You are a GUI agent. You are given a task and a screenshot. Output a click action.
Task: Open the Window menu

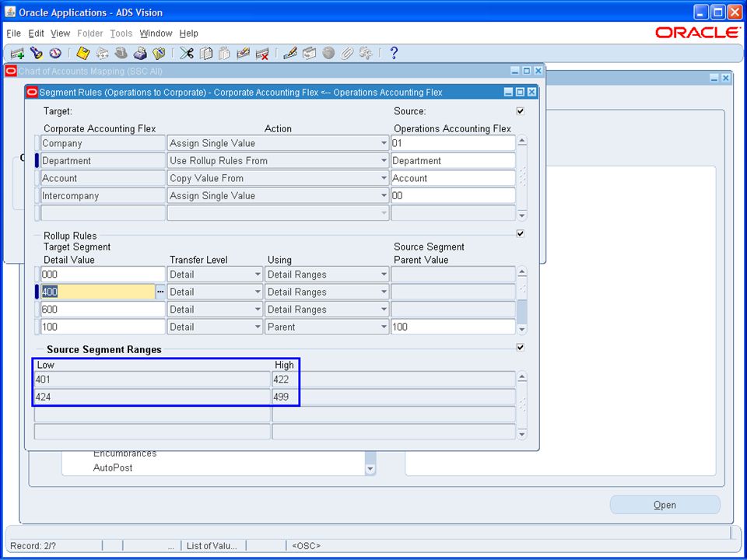pyautogui.click(x=156, y=33)
